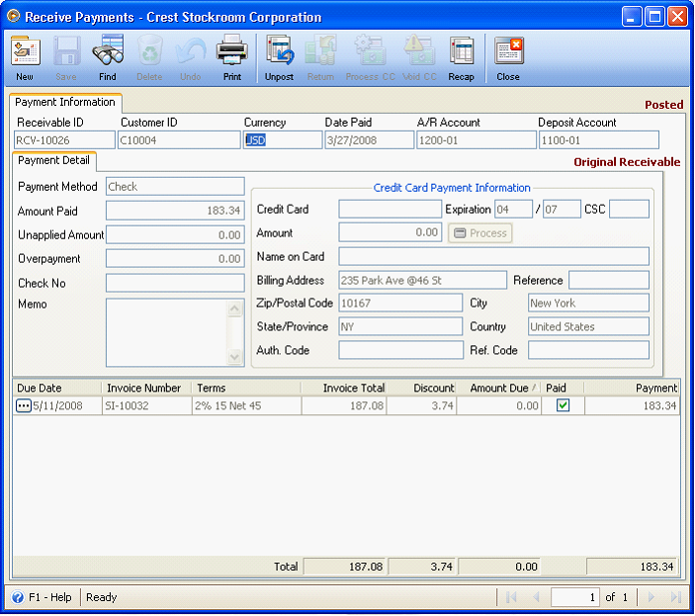Sort by the Invoice Number column header

[x=146, y=388]
